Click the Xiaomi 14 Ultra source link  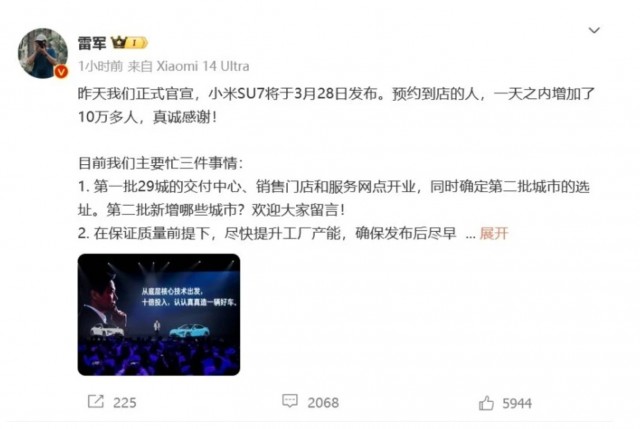[203, 66]
